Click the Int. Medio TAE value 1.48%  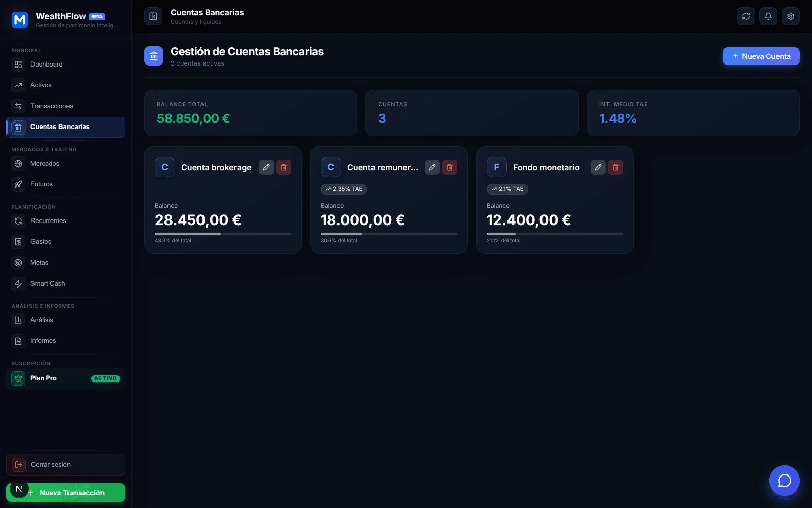click(618, 118)
